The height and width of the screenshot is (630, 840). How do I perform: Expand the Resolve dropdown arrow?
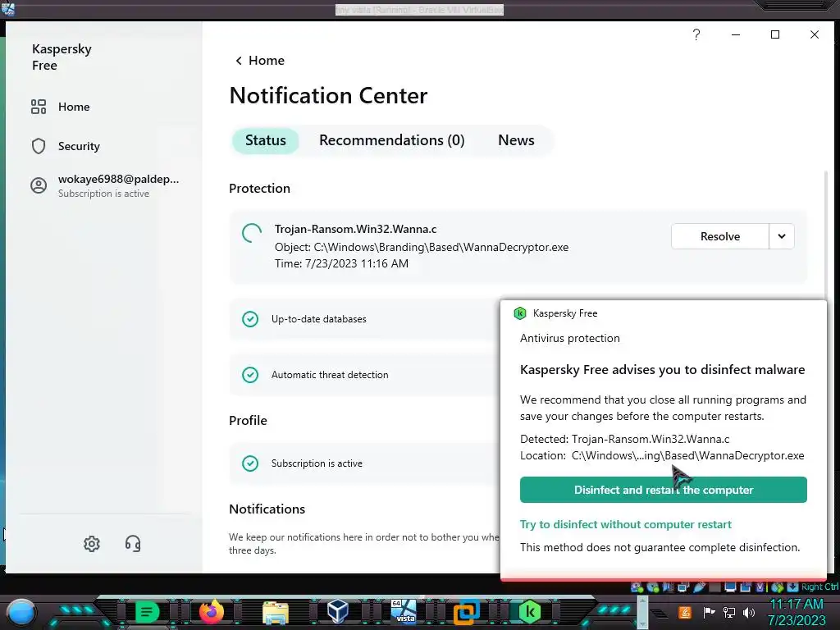(782, 236)
